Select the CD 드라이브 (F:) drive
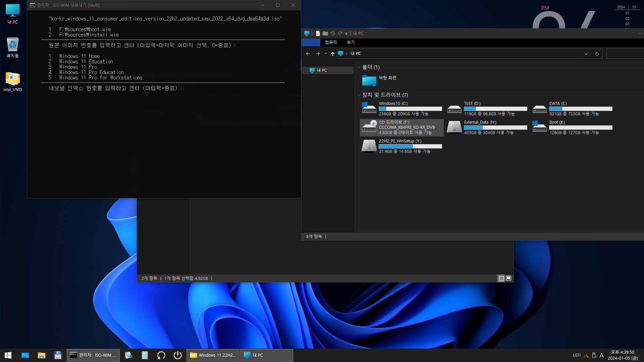Image resolution: width=644 pixels, height=362 pixels. pyautogui.click(x=402, y=128)
